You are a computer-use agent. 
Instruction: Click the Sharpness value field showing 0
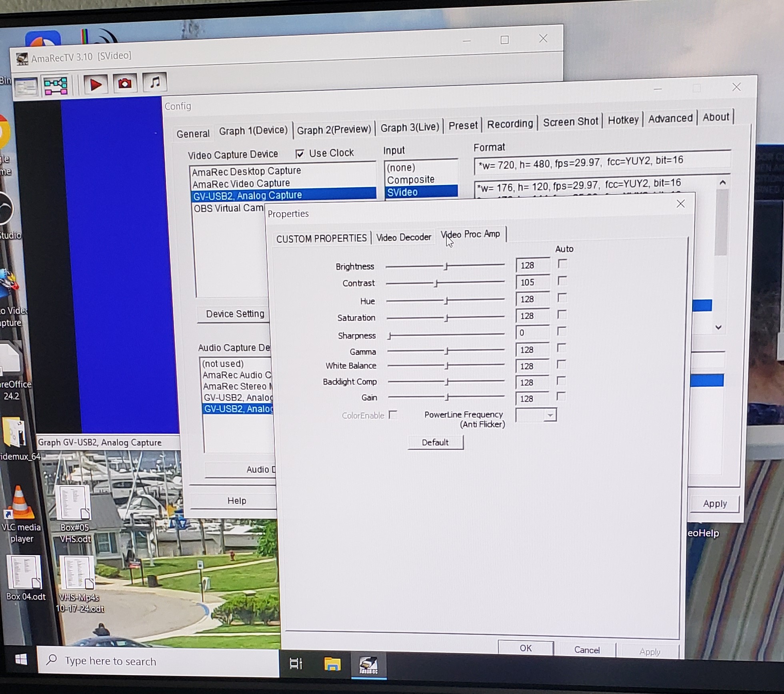click(x=532, y=333)
